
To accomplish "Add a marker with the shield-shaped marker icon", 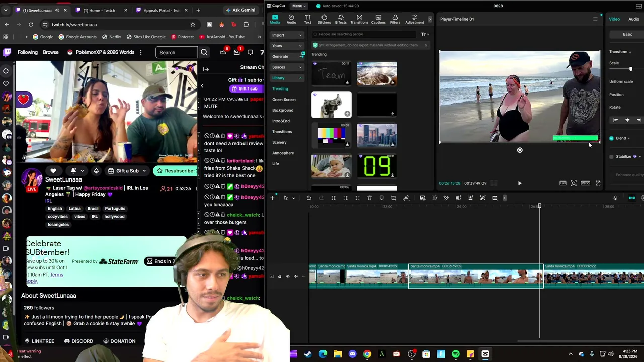I will click(x=381, y=198).
